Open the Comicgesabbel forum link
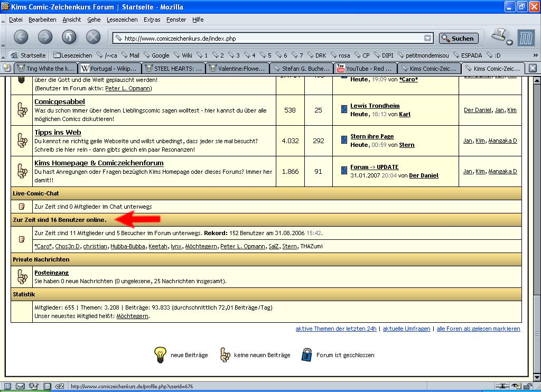 click(59, 101)
